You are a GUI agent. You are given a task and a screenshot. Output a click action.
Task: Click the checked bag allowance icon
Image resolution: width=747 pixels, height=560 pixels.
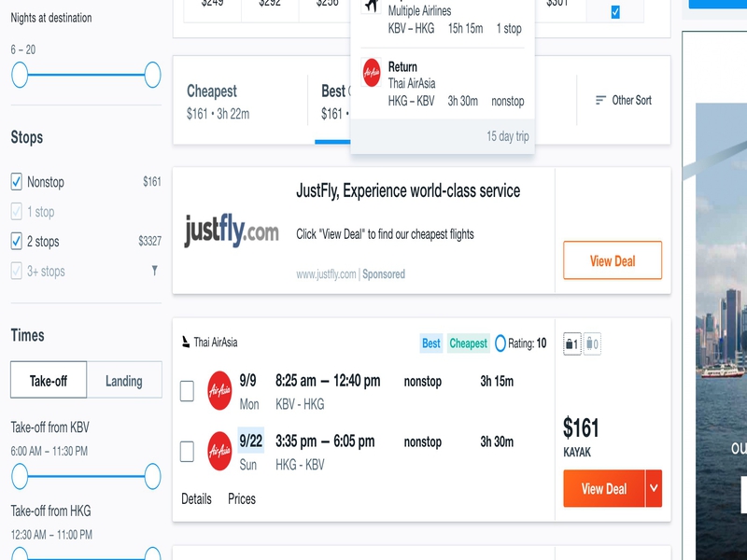point(592,343)
